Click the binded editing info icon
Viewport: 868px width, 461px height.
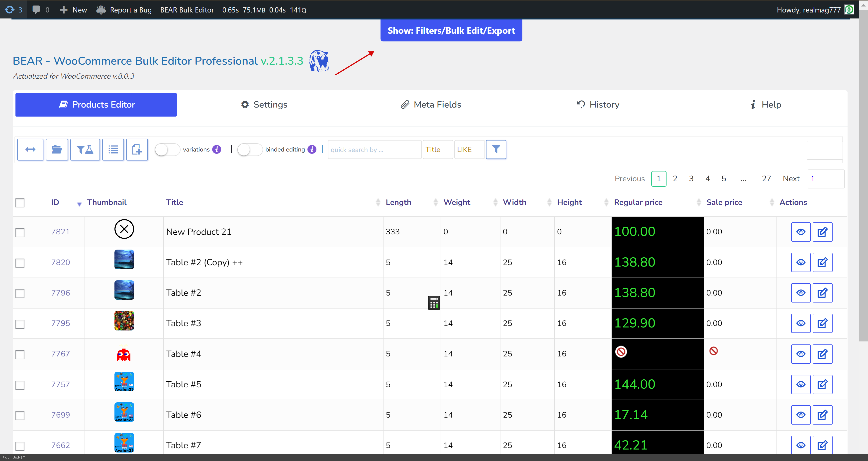[312, 150]
